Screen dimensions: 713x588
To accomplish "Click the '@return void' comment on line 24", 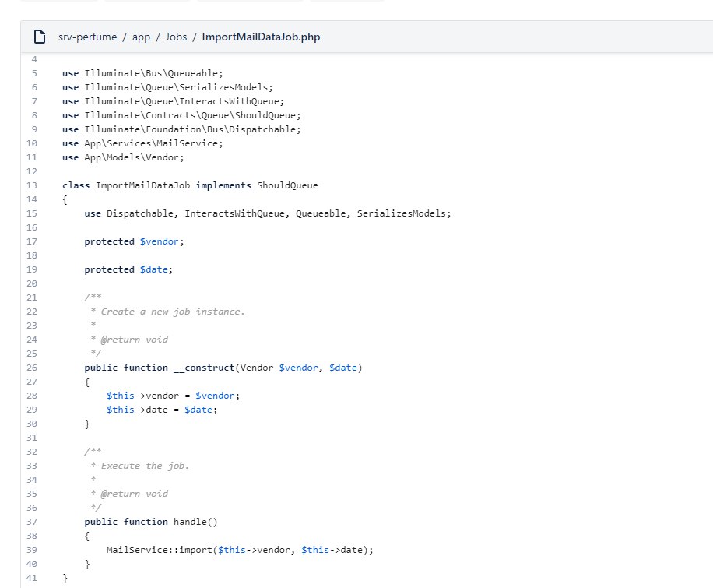I will pos(129,340).
